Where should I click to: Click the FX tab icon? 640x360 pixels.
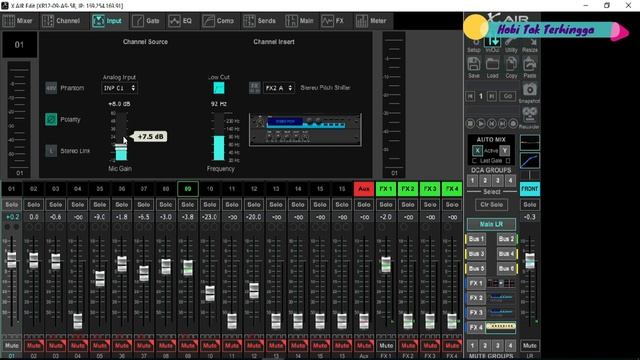click(x=327, y=21)
